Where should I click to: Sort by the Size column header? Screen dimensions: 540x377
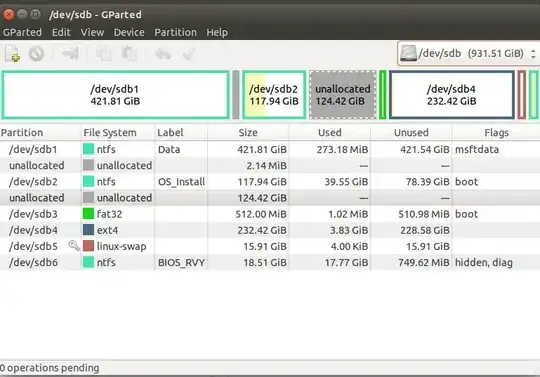248,133
